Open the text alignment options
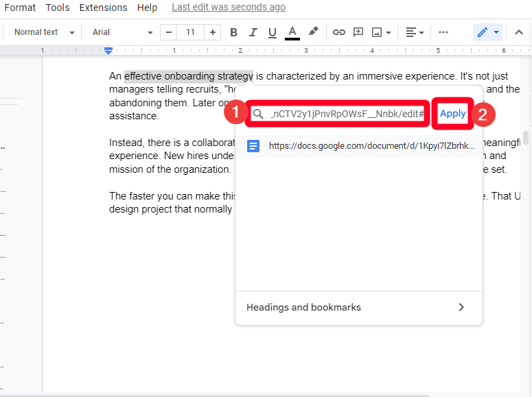 click(415, 32)
